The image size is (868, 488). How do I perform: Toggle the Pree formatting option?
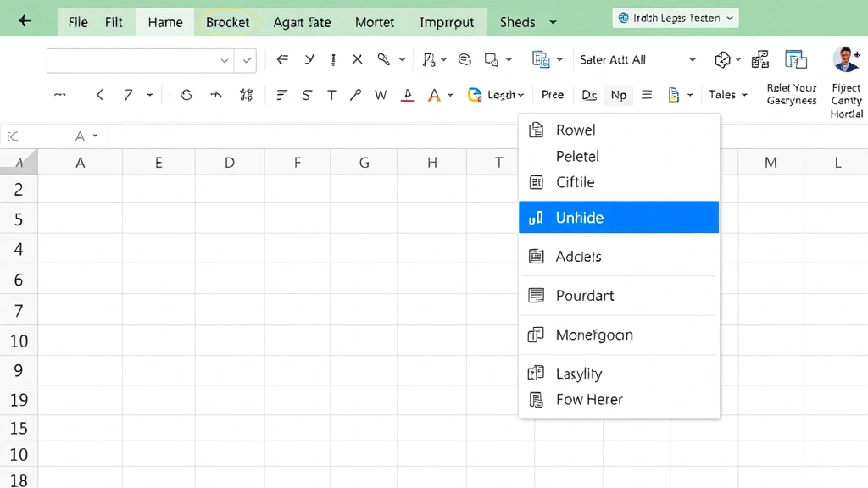552,95
